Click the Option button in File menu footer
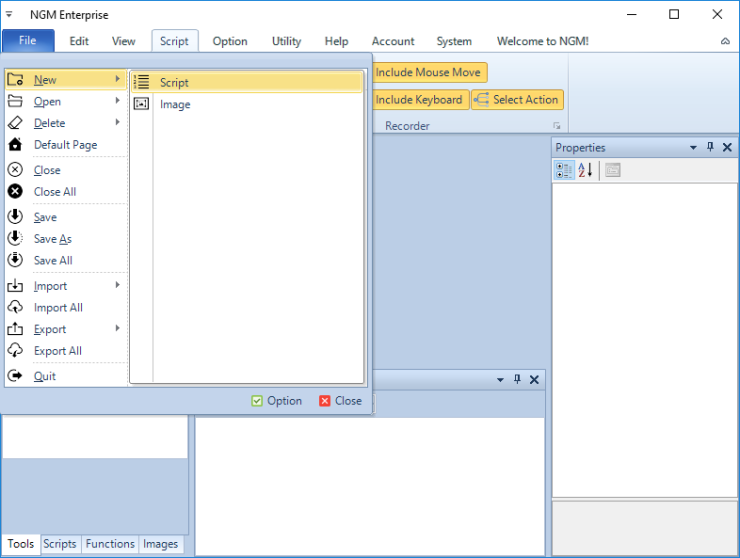 (x=276, y=401)
